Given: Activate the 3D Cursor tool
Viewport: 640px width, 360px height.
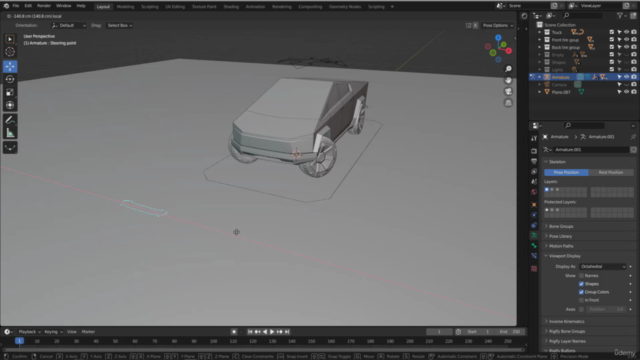Looking at the screenshot, I should [10, 52].
